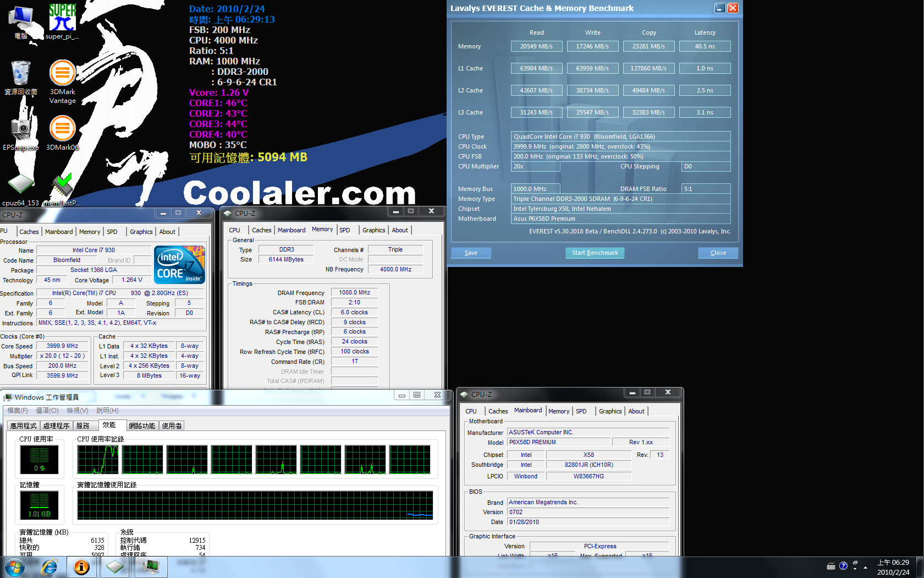Open Internet Explorer from the taskbar

50,567
